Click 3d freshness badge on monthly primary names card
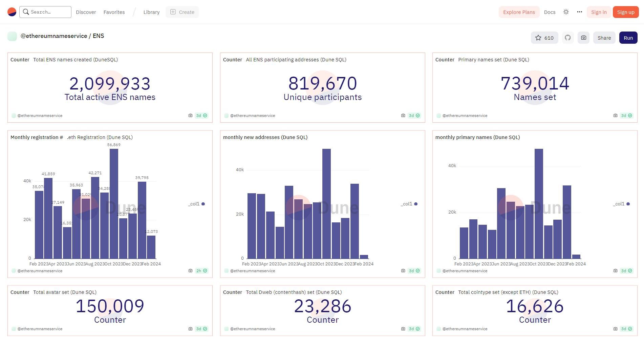The height and width of the screenshot is (340, 644). tap(626, 271)
